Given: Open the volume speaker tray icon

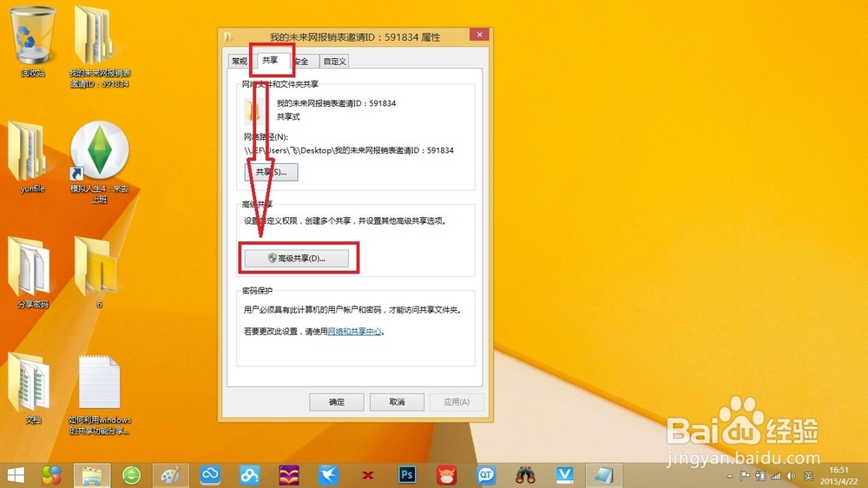Looking at the screenshot, I should (x=791, y=476).
